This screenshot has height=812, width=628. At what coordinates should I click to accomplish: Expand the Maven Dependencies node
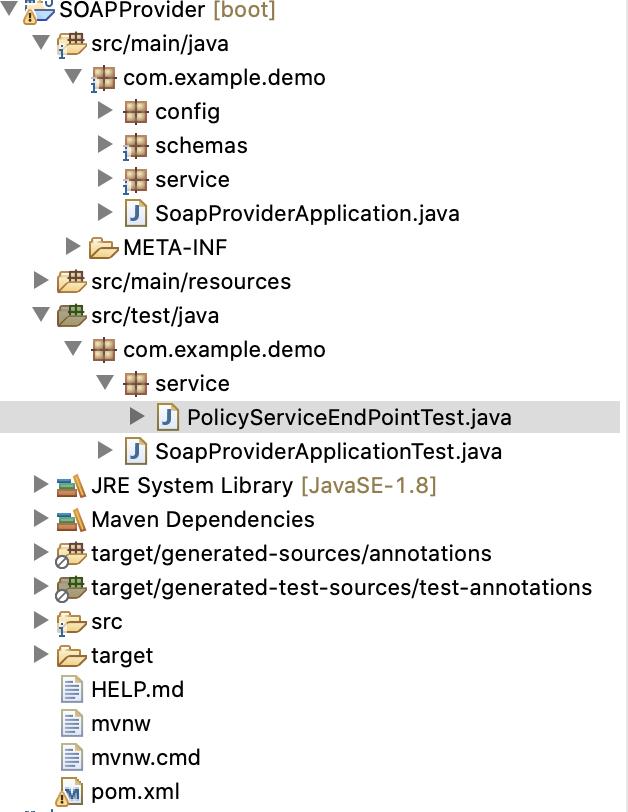tap(39, 520)
